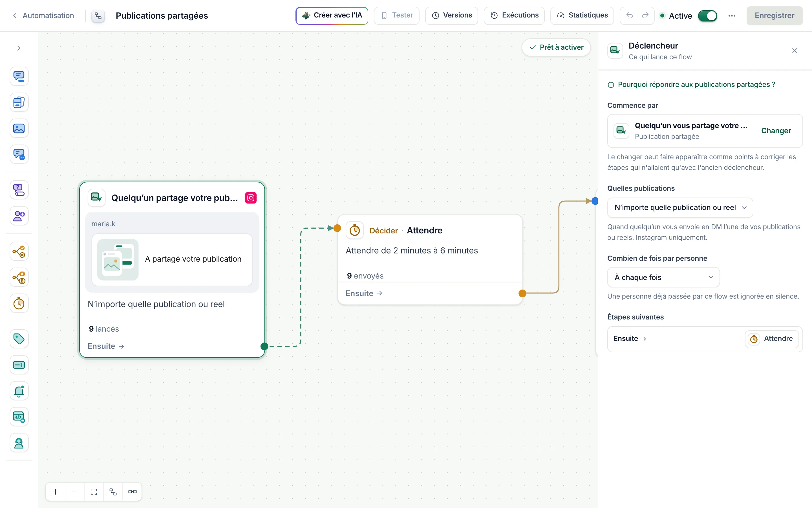
Task: Open the Statistiques tab
Action: tap(582, 16)
